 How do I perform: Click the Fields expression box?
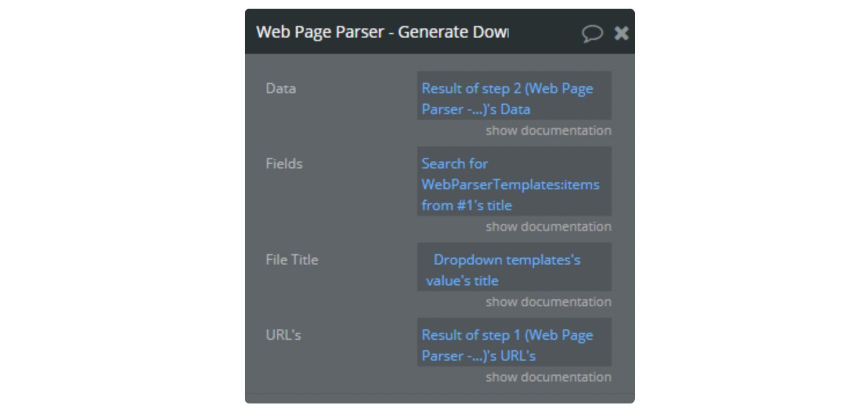pos(514,181)
